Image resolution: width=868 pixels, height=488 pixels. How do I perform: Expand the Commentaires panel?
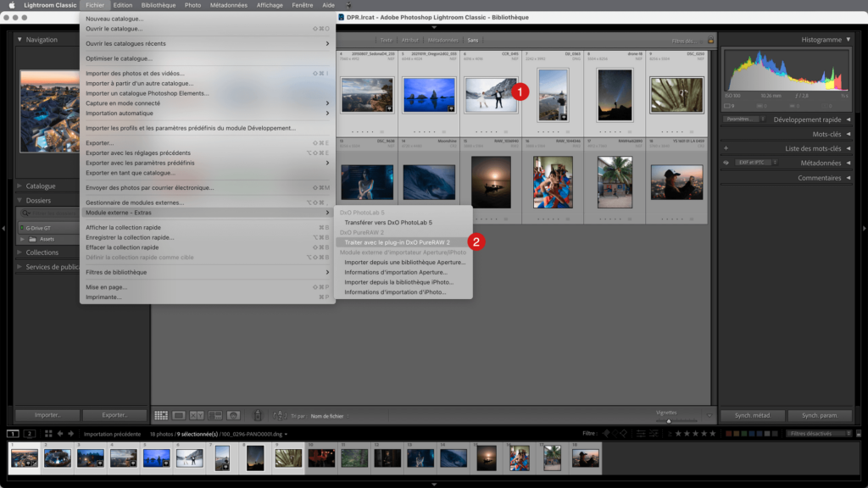(848, 178)
